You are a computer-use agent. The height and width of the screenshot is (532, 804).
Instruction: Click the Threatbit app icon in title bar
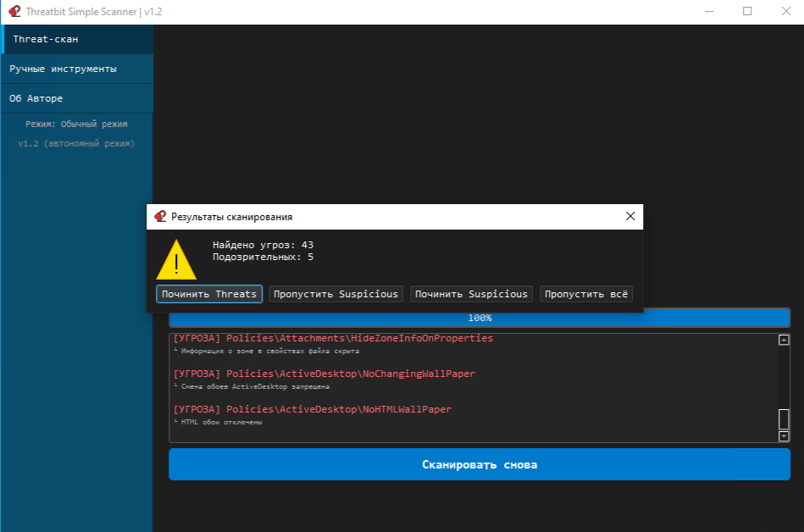click(15, 11)
